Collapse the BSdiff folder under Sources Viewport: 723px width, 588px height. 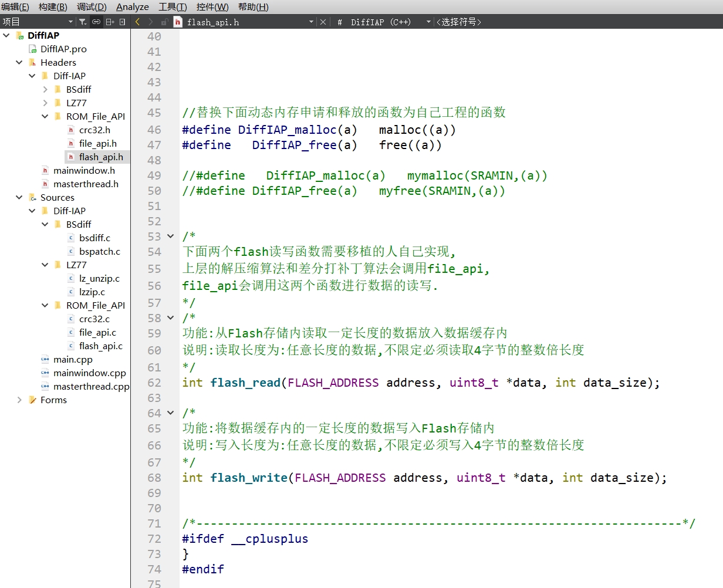coord(45,224)
